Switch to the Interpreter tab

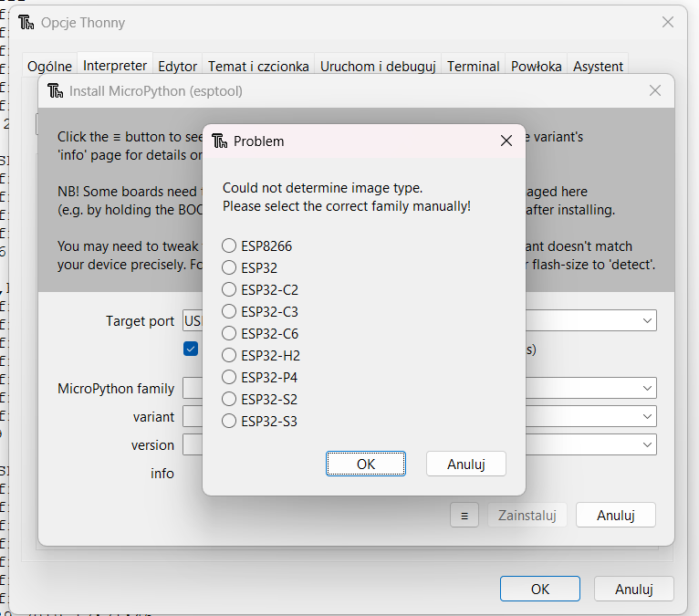pos(115,66)
